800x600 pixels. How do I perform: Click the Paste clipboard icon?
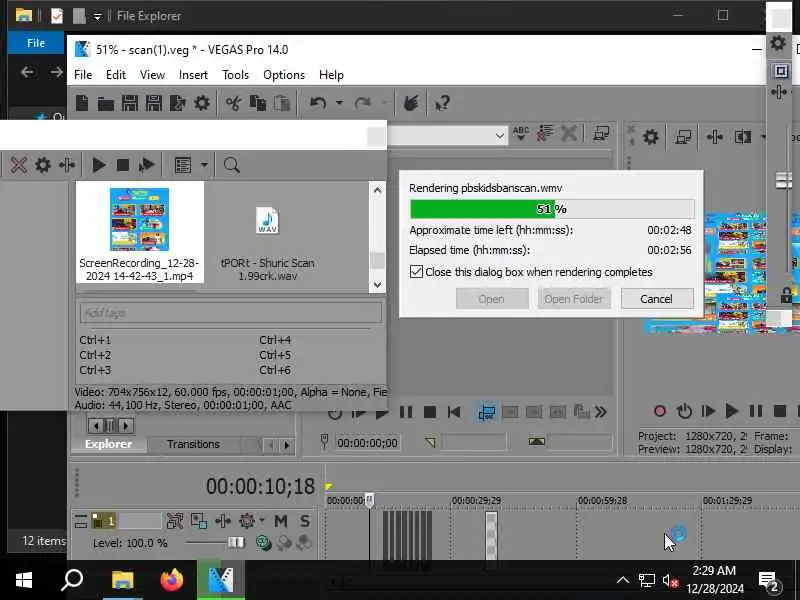point(282,104)
